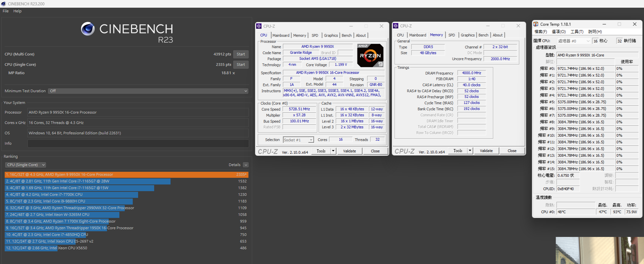The width and height of the screenshot is (644, 264).
Task: Switch to SPD tab in left CPU-Z
Action: click(x=315, y=35)
